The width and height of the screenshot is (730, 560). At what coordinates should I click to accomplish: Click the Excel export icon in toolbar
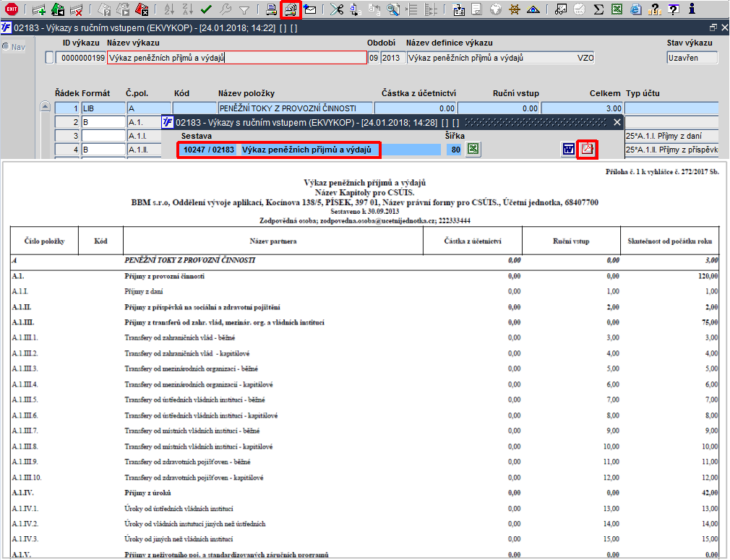617,10
